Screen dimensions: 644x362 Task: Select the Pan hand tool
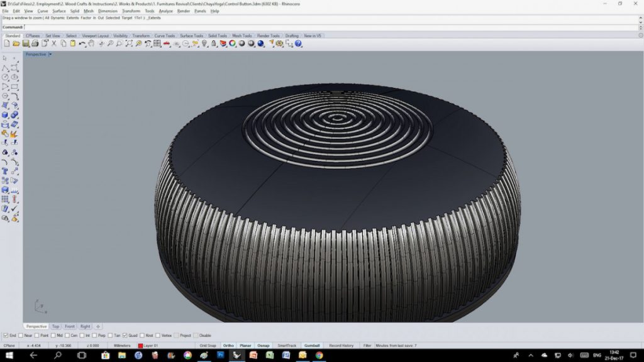coord(91,43)
